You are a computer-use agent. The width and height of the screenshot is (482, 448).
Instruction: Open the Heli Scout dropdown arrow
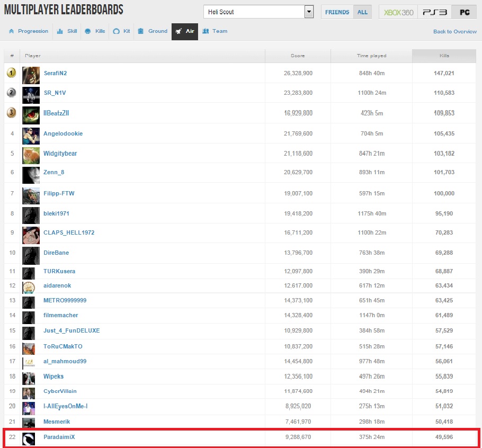point(309,12)
